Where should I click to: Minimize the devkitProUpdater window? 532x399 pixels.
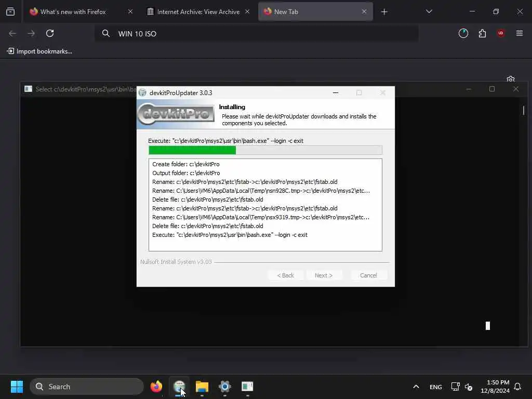coord(336,92)
